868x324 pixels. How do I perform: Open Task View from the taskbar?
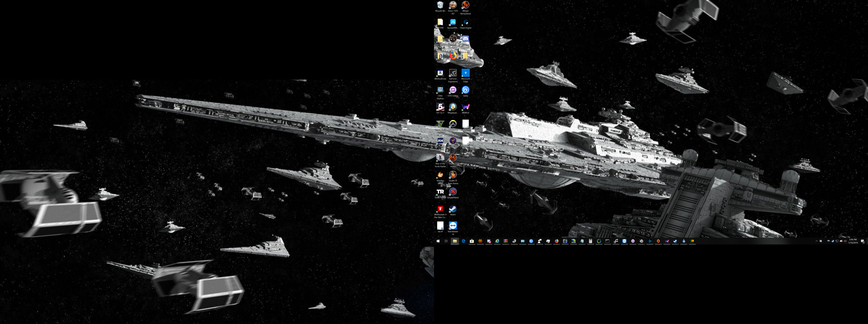coord(446,241)
